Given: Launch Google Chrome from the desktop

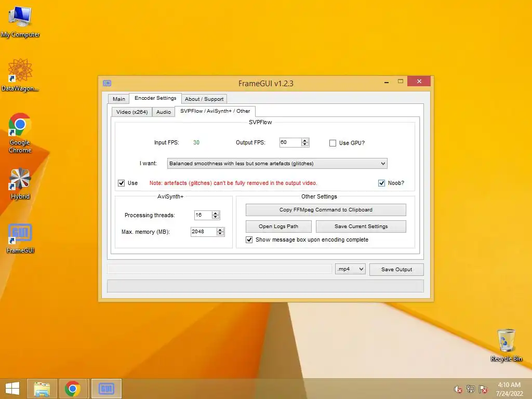Looking at the screenshot, I should [20, 132].
